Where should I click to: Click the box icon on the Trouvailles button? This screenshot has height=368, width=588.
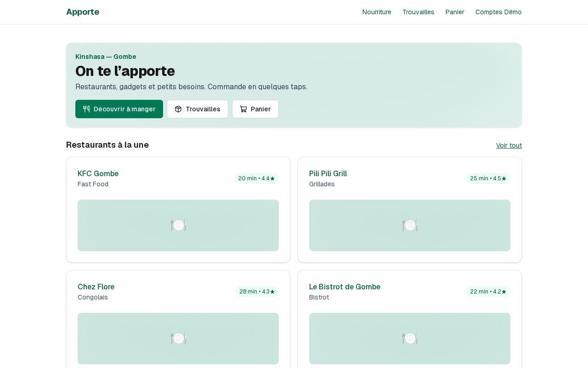[178, 109]
